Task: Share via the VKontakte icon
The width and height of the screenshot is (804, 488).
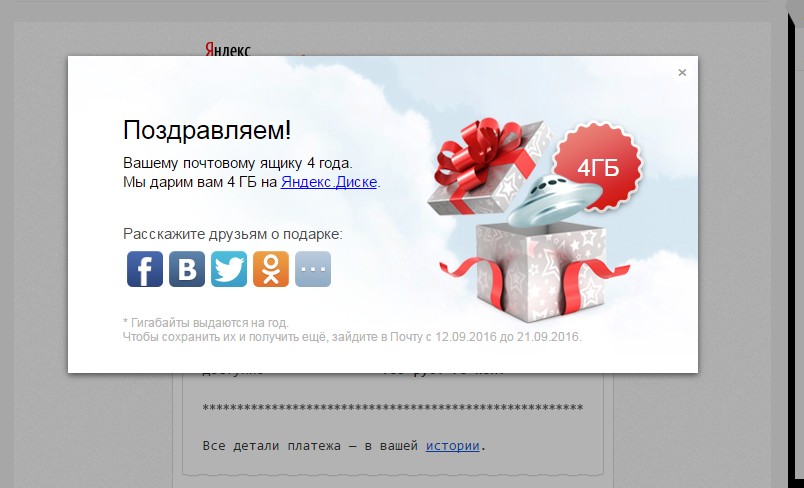Action: (187, 269)
